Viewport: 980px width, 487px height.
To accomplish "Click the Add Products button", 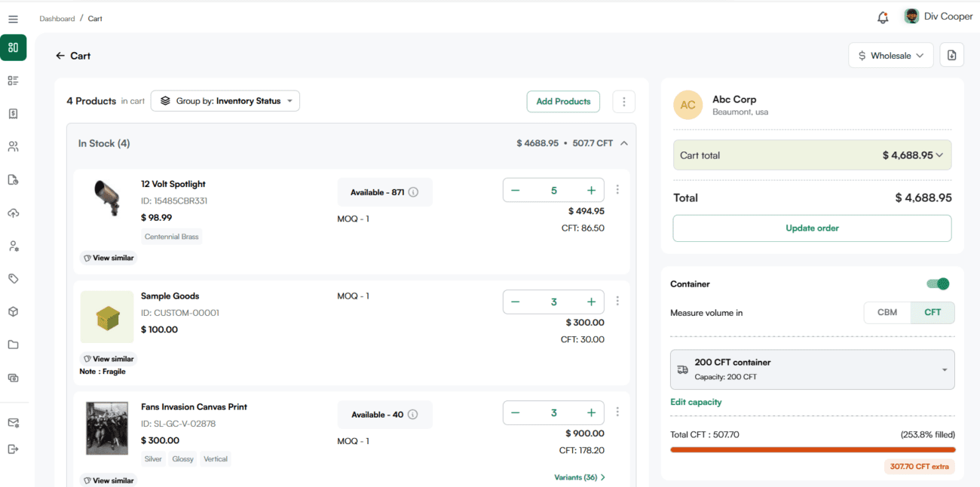I will [x=563, y=102].
